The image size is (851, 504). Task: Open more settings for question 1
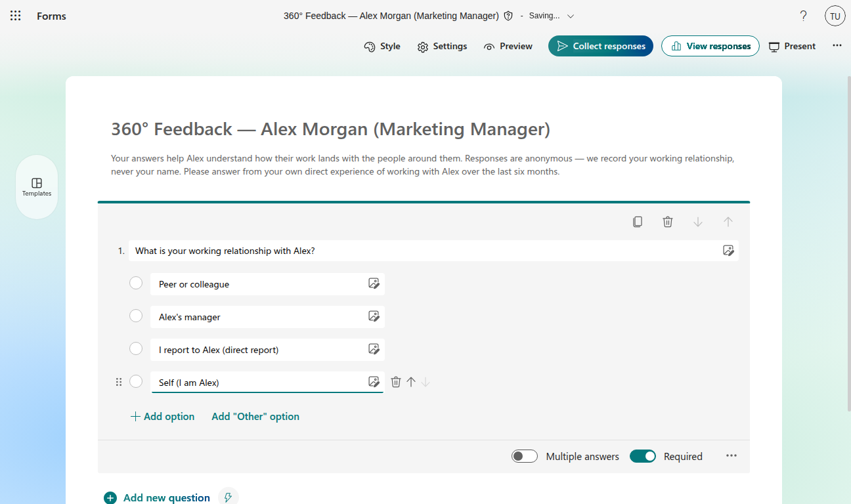(x=731, y=456)
